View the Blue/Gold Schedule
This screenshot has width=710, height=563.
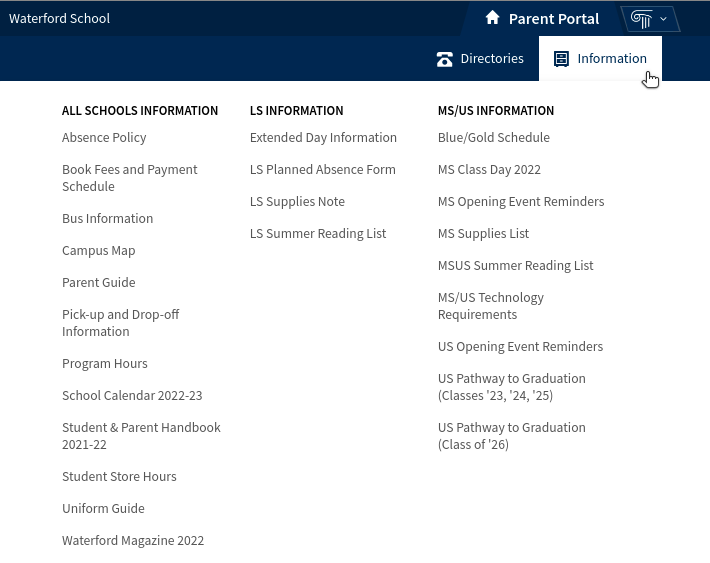coord(493,137)
